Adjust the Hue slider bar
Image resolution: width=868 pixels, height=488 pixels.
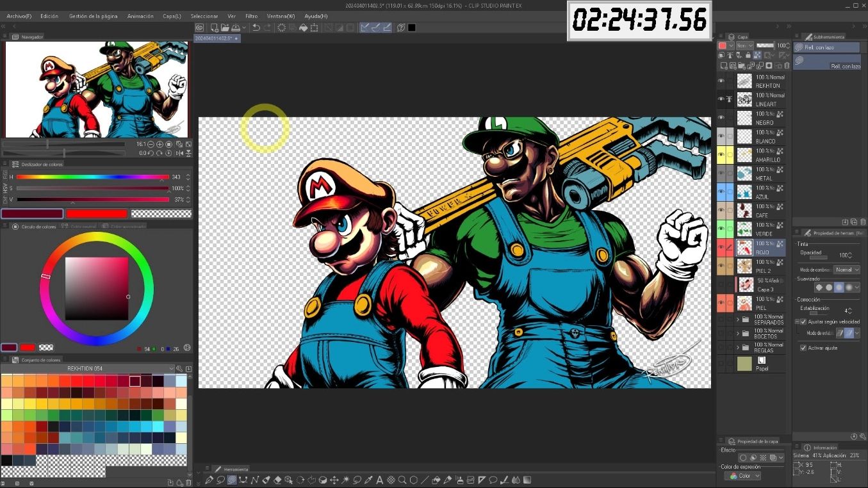(x=93, y=177)
